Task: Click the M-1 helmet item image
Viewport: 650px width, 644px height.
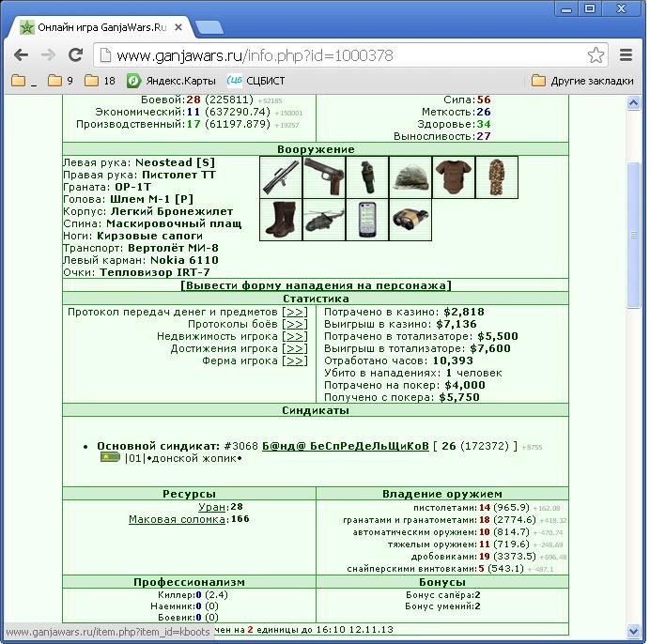Action: coord(410,177)
